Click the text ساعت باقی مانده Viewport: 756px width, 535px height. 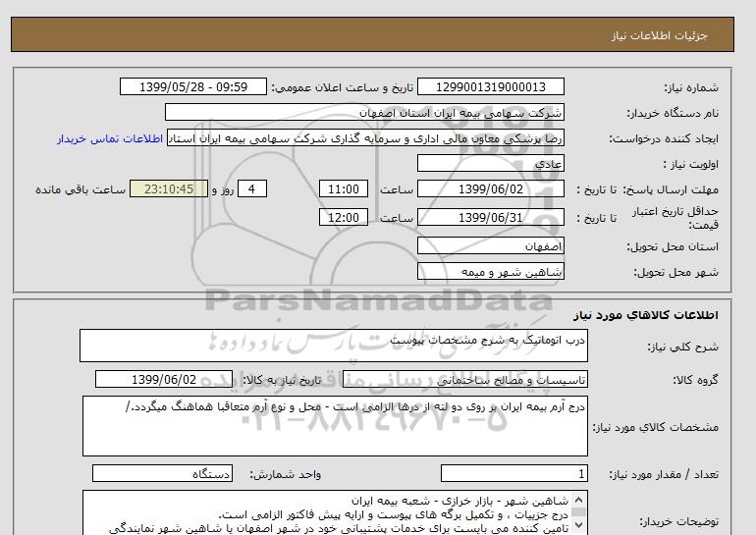[81, 189]
